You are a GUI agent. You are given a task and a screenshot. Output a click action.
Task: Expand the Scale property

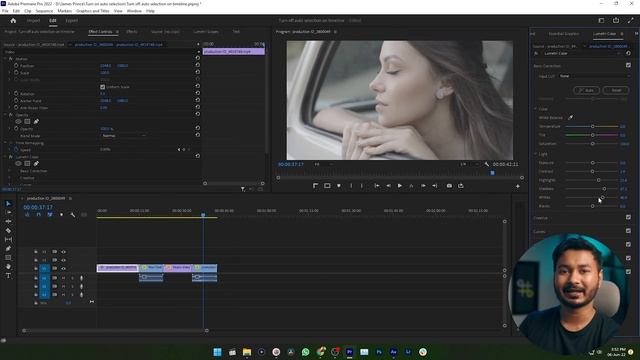click(x=10, y=72)
